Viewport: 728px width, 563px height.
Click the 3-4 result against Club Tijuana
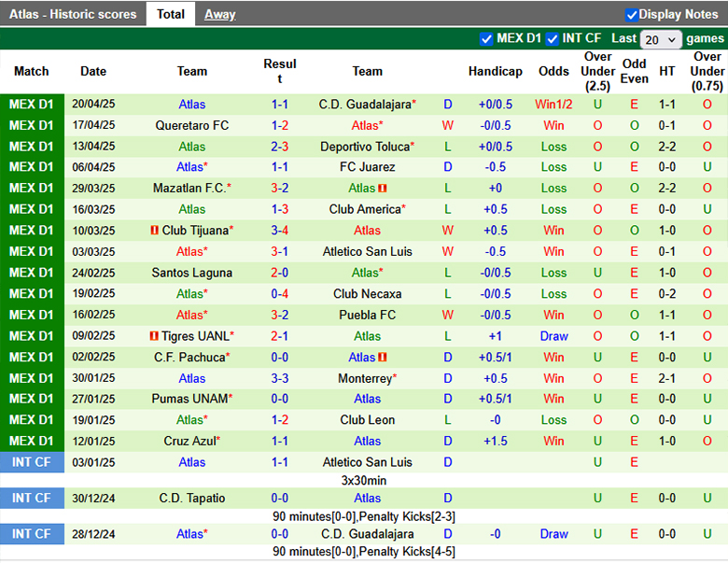[x=279, y=231]
